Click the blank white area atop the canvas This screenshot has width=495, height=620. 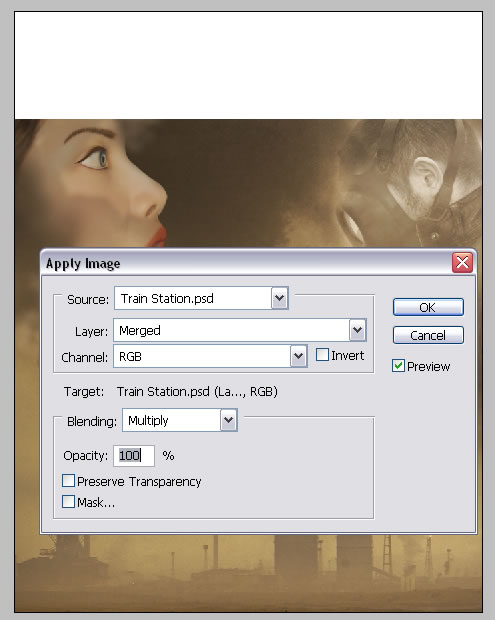[248, 65]
